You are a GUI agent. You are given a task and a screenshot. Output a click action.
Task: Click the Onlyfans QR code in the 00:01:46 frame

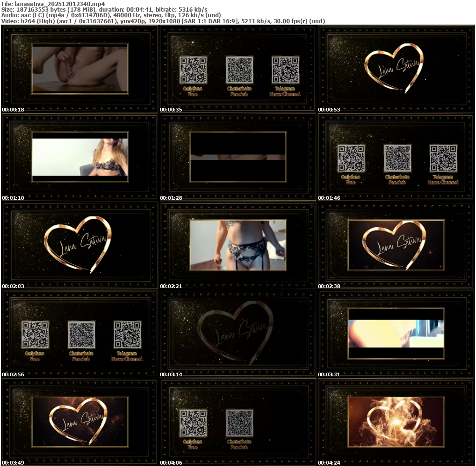click(x=351, y=158)
